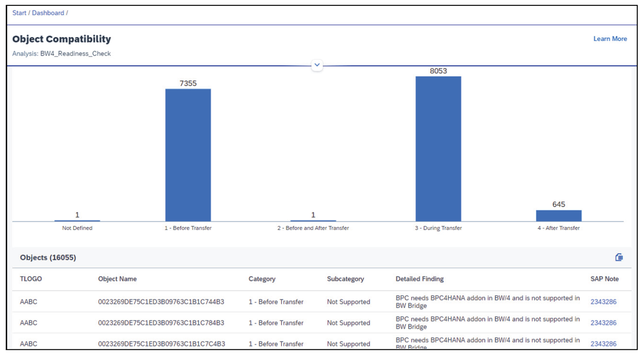Navigate to the 'Dashboard' breadcrumb

click(48, 13)
